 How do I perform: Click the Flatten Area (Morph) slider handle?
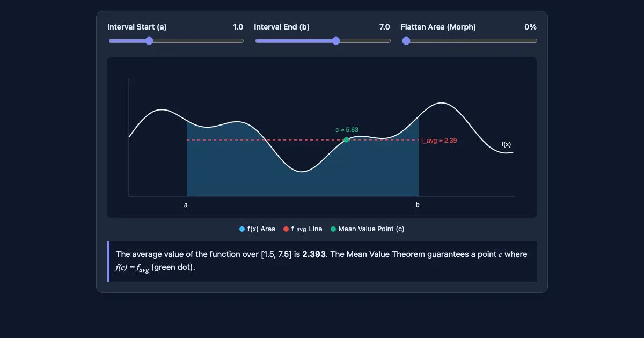click(x=406, y=41)
